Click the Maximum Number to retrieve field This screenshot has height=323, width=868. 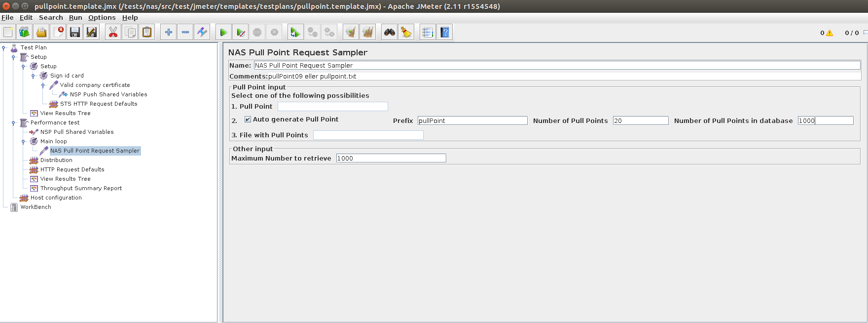coord(391,158)
